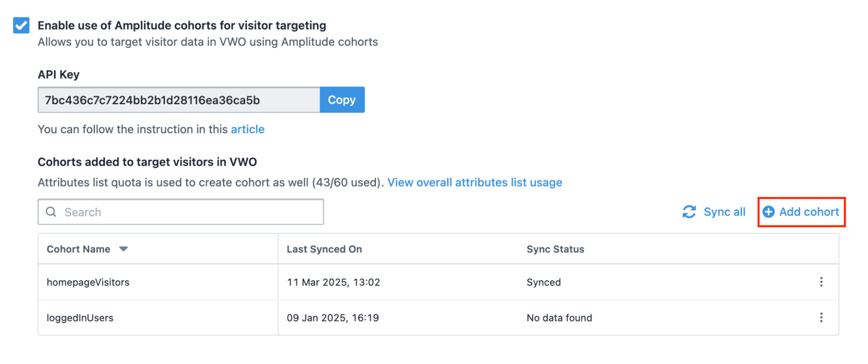
Task: Select the API Key text field
Action: coord(179,100)
